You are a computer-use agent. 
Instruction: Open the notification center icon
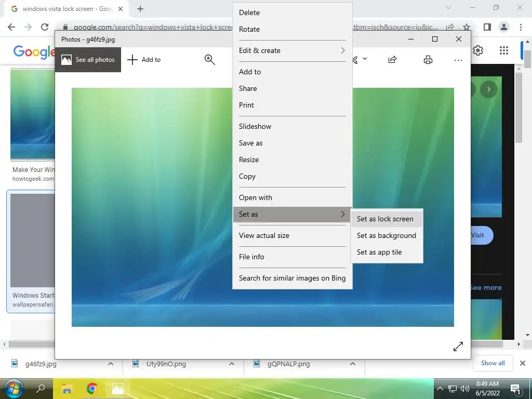515,389
